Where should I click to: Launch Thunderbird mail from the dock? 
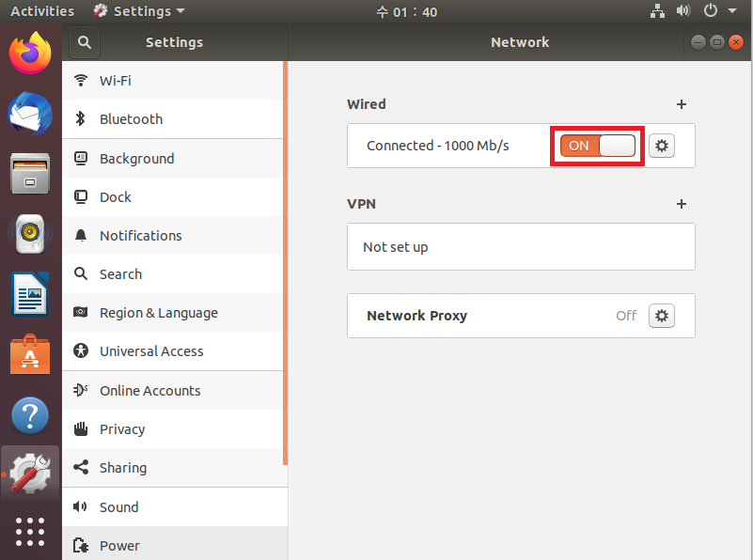[30, 114]
